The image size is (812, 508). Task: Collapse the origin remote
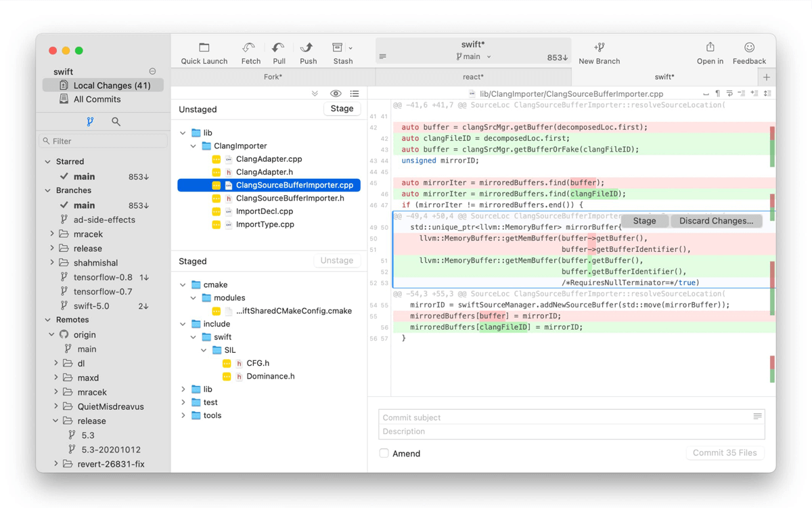click(x=52, y=335)
